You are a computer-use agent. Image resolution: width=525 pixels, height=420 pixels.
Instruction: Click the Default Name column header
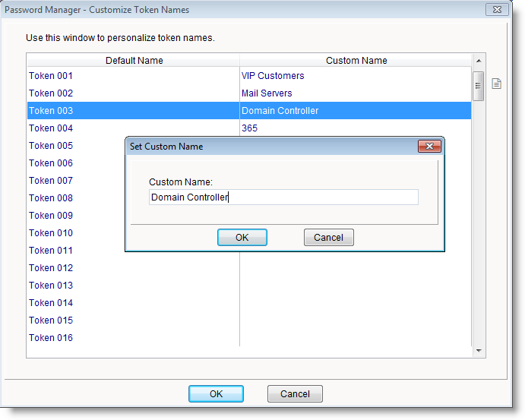[134, 61]
